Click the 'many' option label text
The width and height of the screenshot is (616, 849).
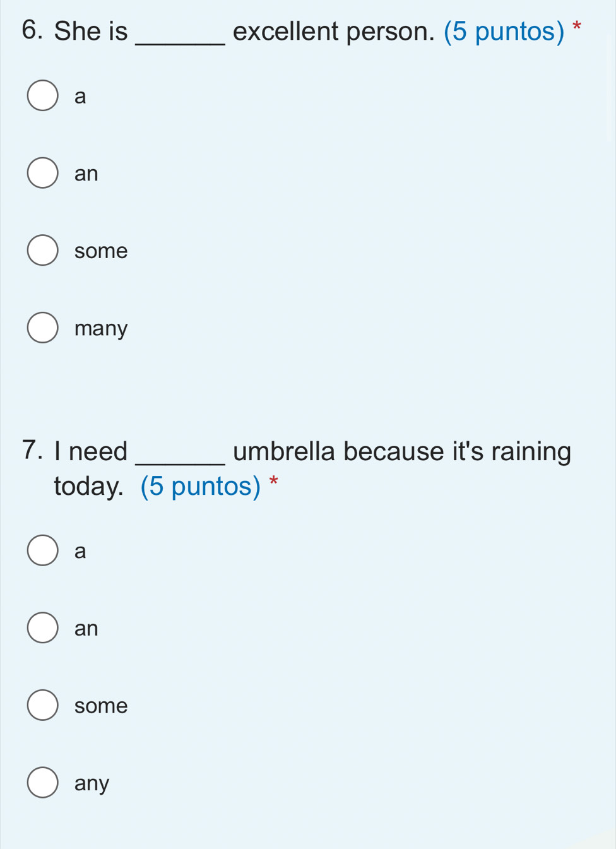pos(101,328)
